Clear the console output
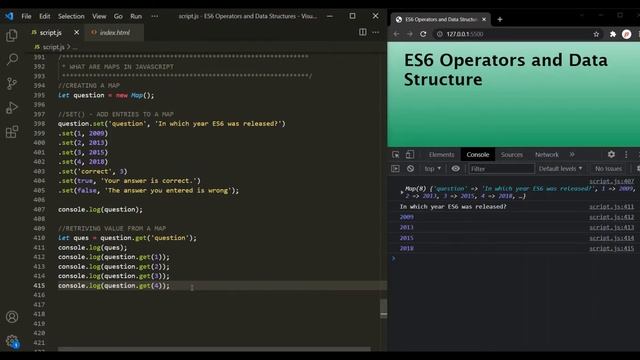The width and height of the screenshot is (640, 360). click(x=410, y=169)
